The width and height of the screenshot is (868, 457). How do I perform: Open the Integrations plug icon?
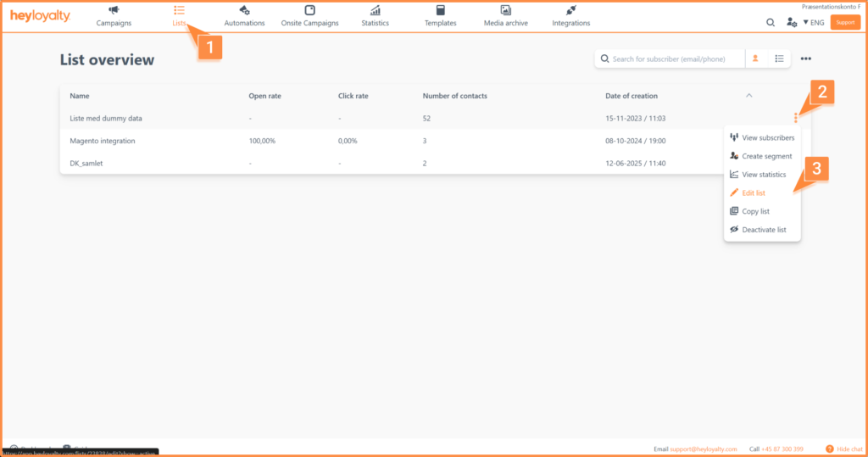(570, 10)
